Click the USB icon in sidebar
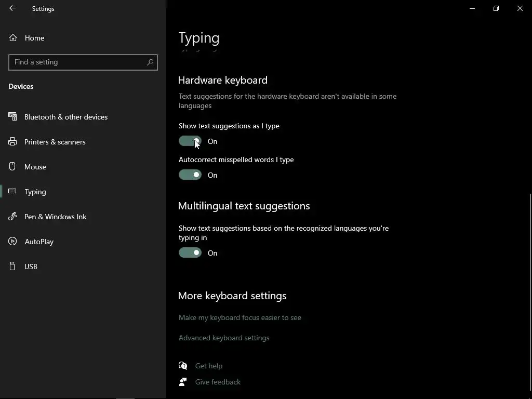 click(13, 267)
